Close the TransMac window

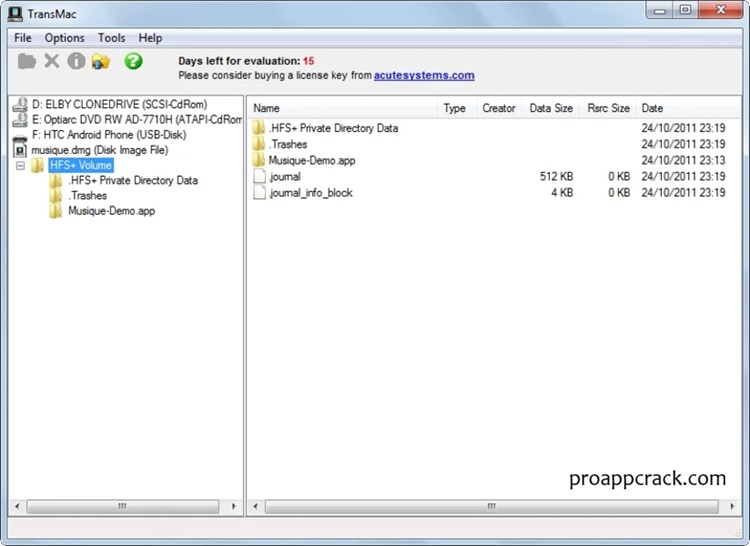tap(720, 10)
